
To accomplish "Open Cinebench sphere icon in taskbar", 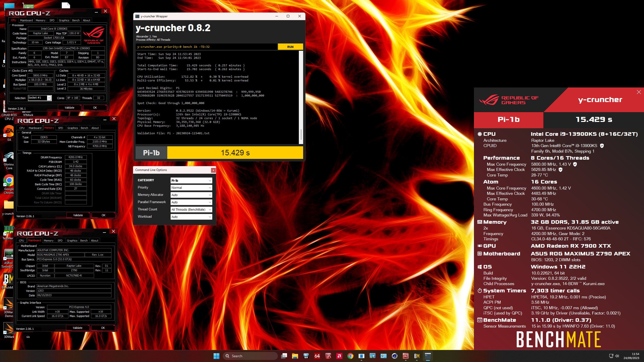I will tap(394, 356).
